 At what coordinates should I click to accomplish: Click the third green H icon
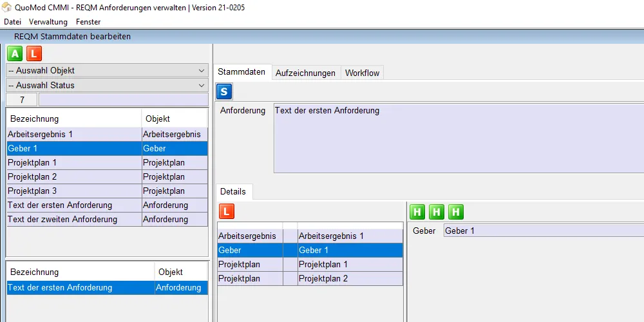click(x=456, y=211)
